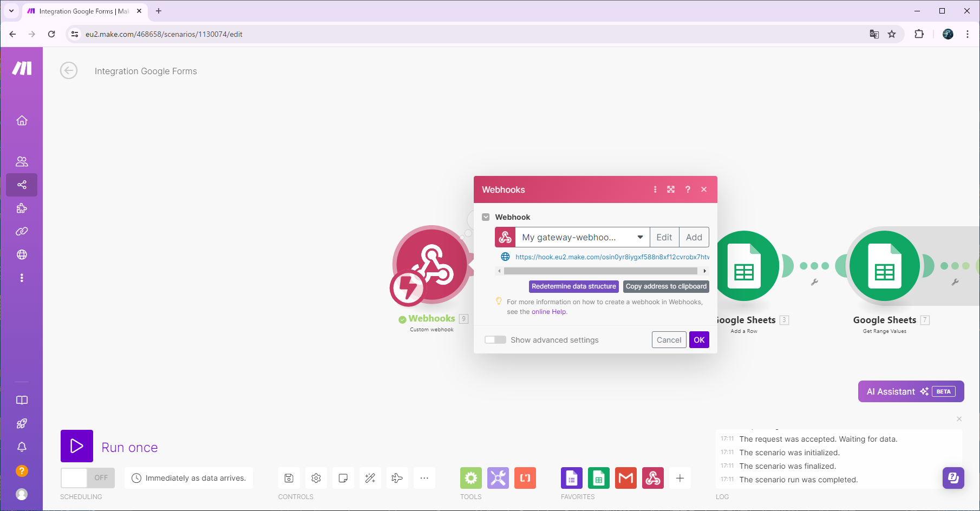Add Google Forms favorite module
Viewport: 980px width, 511px height.
click(x=572, y=478)
